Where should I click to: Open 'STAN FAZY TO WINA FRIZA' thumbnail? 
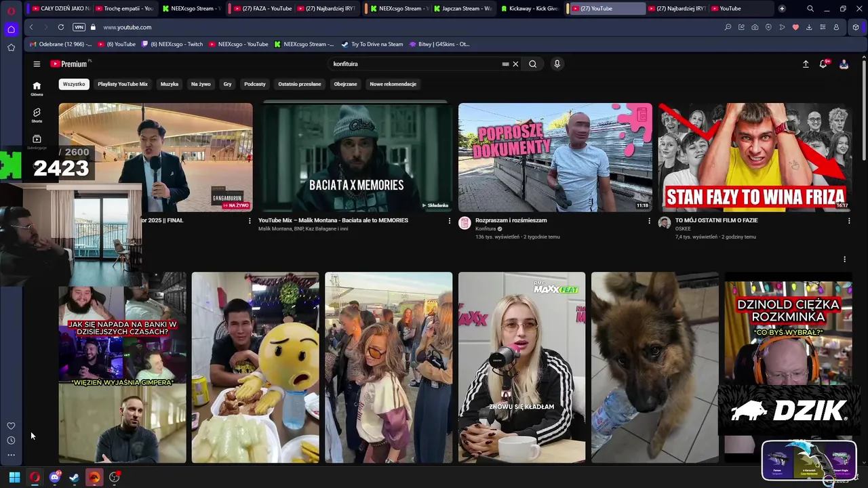coord(755,157)
